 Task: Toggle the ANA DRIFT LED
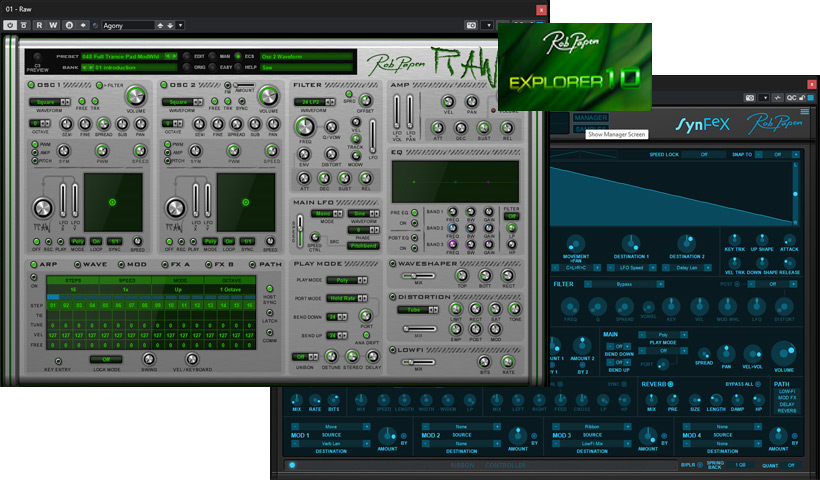(x=366, y=335)
